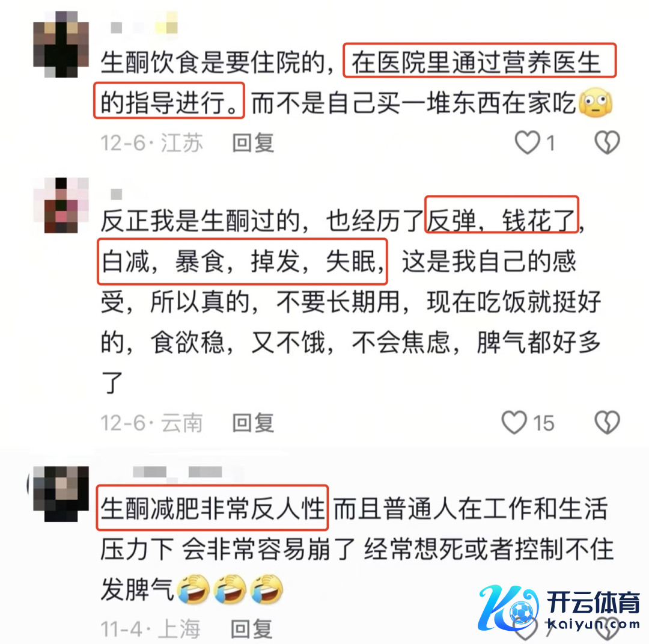Click the highlighted text 白减，暴食，掉发，失眠

point(242,262)
